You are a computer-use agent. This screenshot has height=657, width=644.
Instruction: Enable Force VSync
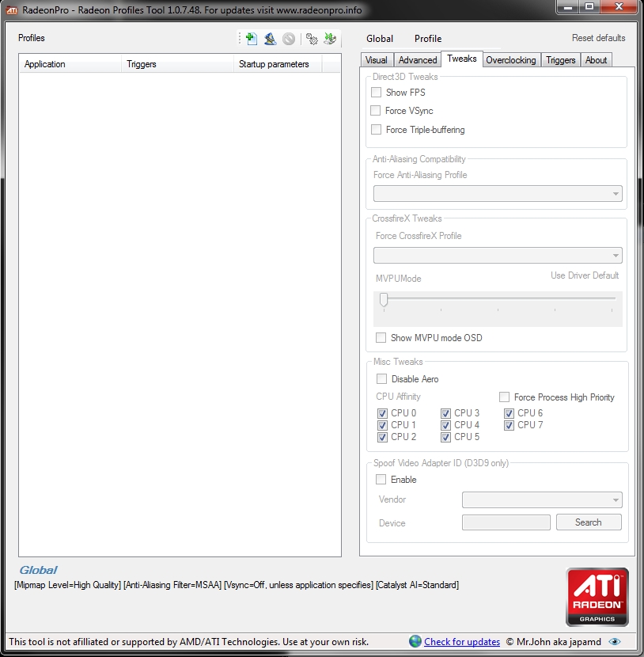376,110
